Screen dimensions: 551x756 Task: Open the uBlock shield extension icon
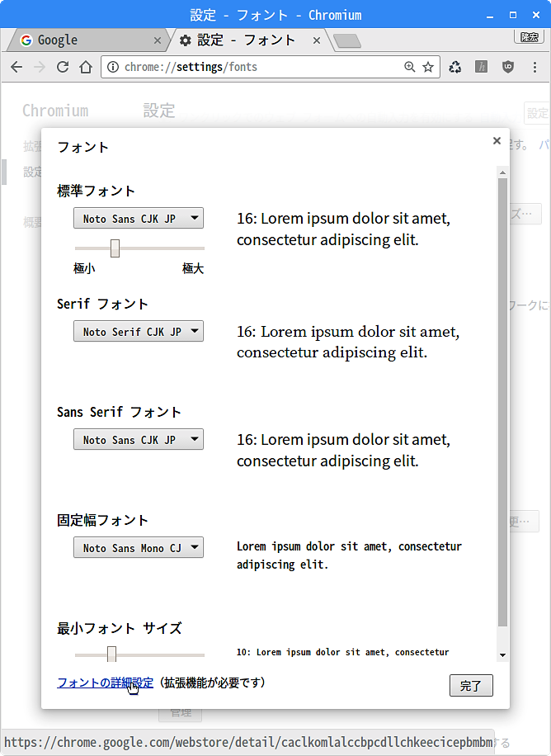coord(507,67)
